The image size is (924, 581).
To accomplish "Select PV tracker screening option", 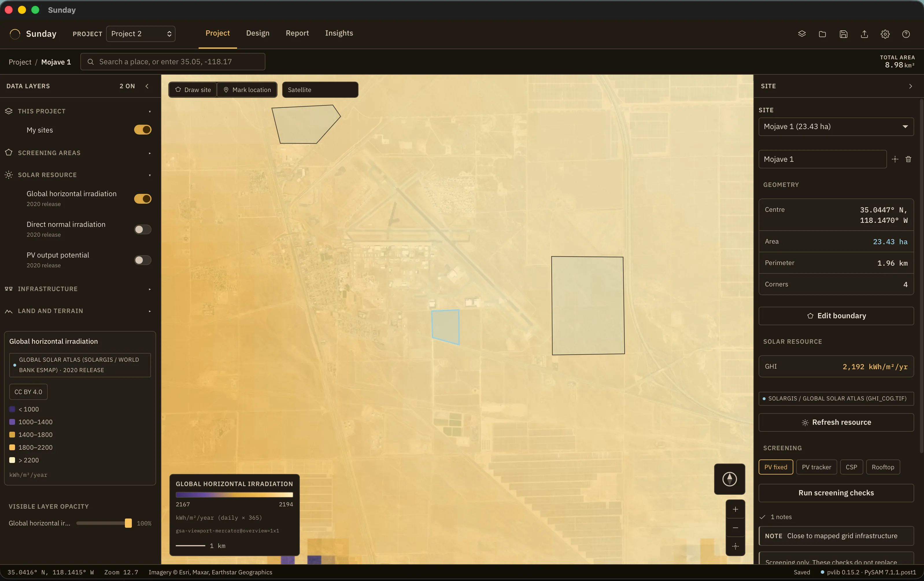I will point(816,467).
